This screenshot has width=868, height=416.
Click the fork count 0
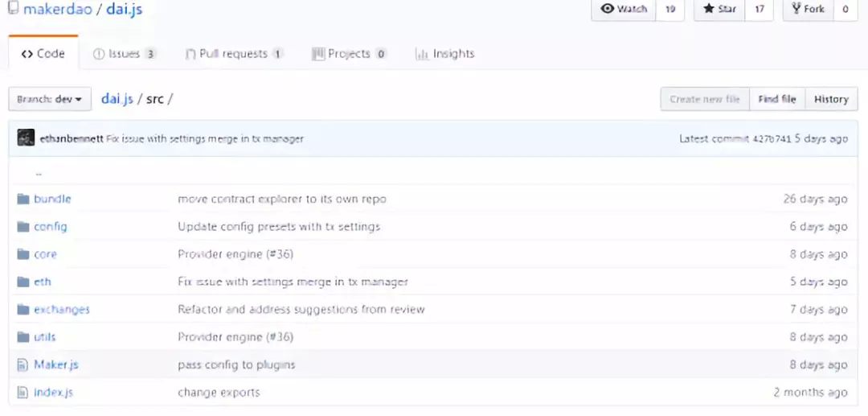(845, 9)
